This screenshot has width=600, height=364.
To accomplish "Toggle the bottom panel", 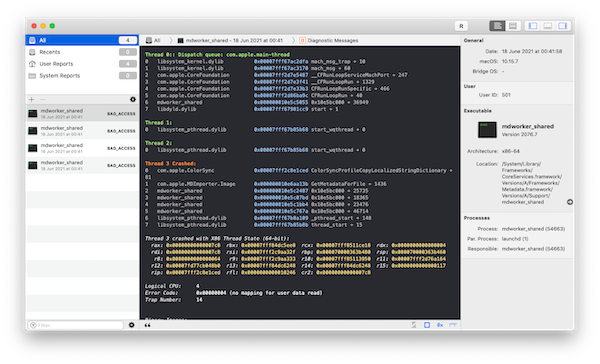I will 548,26.
